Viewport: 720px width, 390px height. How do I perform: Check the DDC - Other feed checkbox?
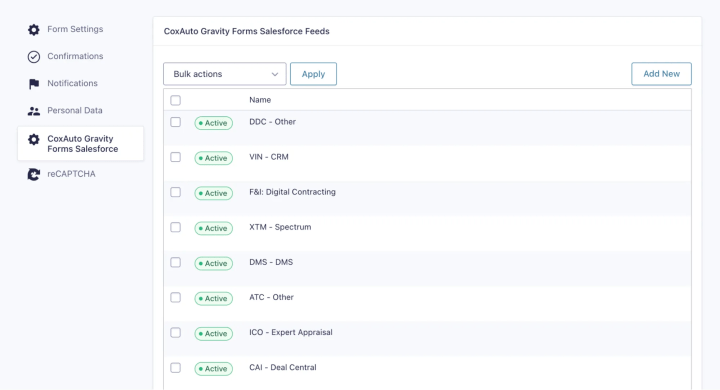(x=175, y=122)
